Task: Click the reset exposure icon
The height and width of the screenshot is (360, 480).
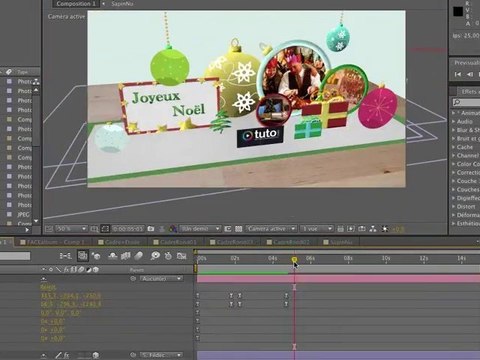Action: 385,229
